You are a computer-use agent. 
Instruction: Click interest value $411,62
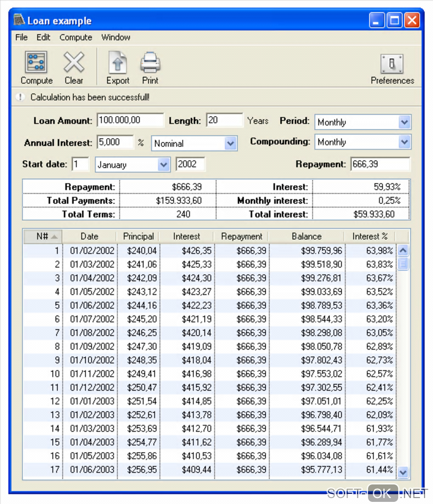pyautogui.click(x=197, y=442)
